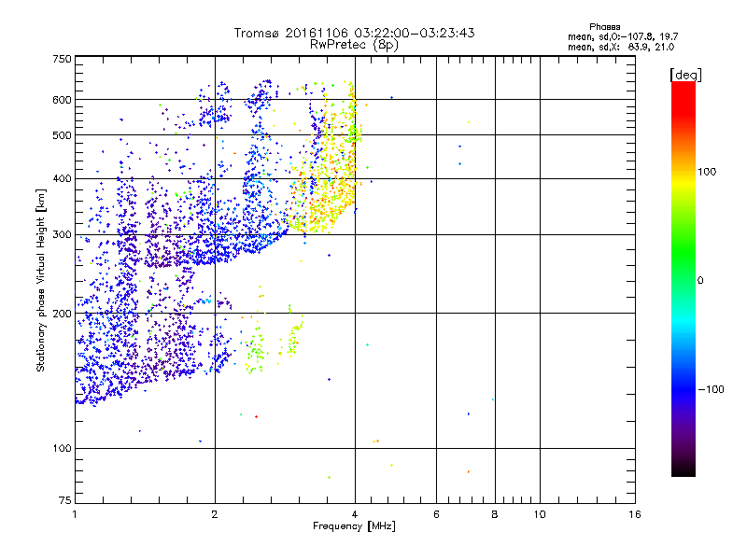Click the '[deg]' colorbar unit label
This screenshot has width=747, height=560.
click(x=685, y=75)
